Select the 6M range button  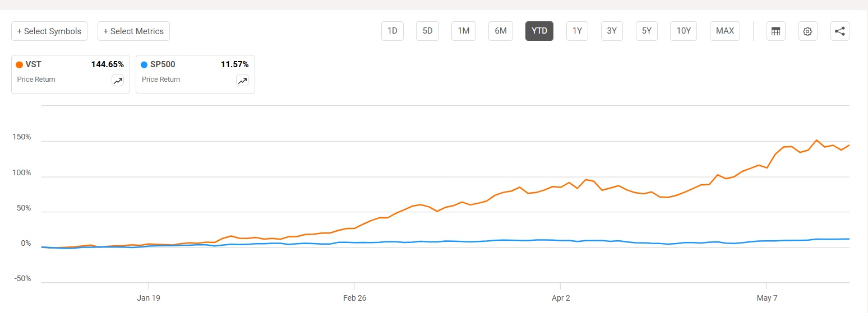click(500, 31)
